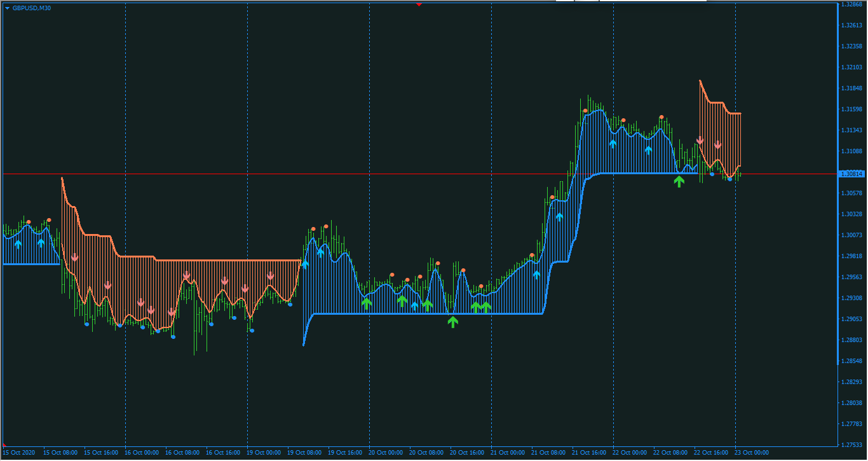Click the 1.29818 price axis label
This screenshot has width=868, height=461.
[851, 256]
